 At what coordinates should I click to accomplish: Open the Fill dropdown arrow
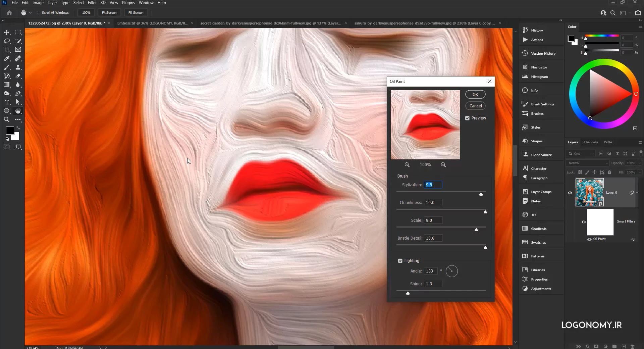[639, 172]
